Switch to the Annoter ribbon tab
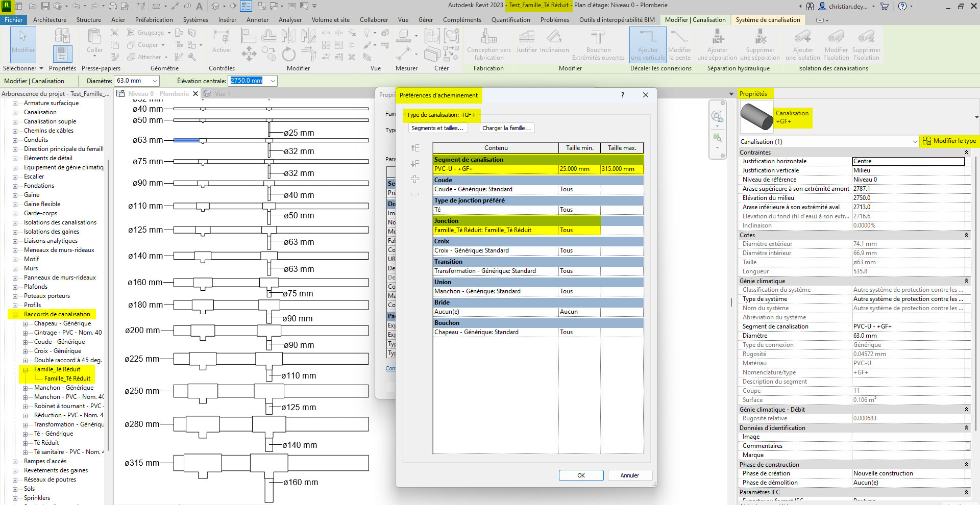The width and height of the screenshot is (980, 505). [257, 20]
